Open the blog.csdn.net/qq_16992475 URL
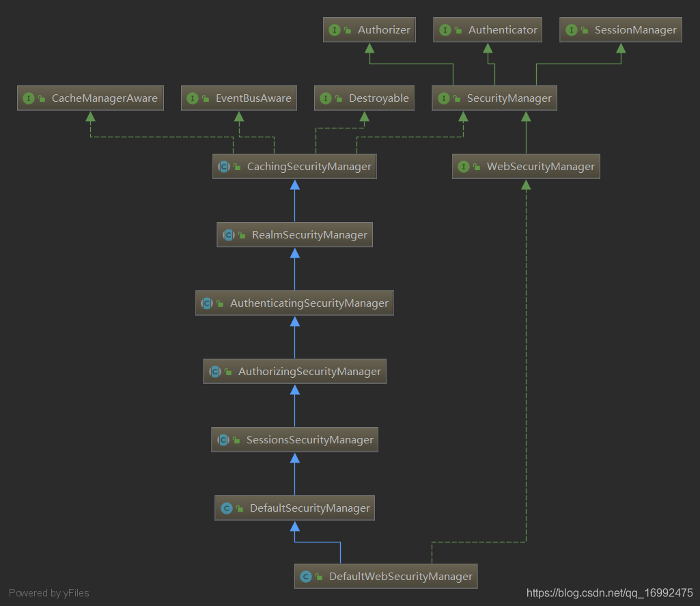The width and height of the screenshot is (700, 606). coord(609,593)
